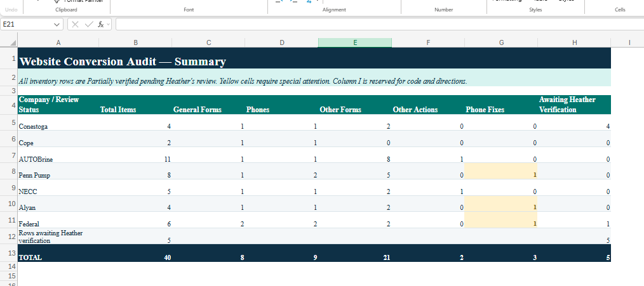Select row 13 header
The image size is (644, 286).
tap(9, 253)
